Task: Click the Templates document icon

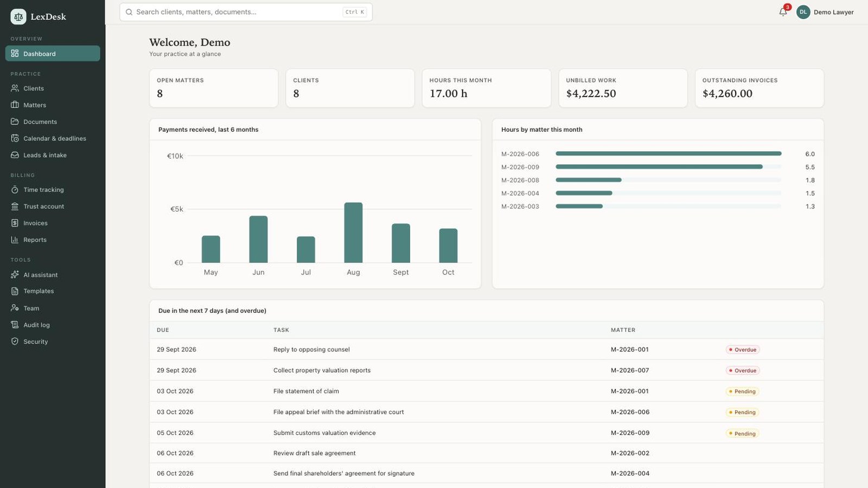Action: tap(15, 291)
